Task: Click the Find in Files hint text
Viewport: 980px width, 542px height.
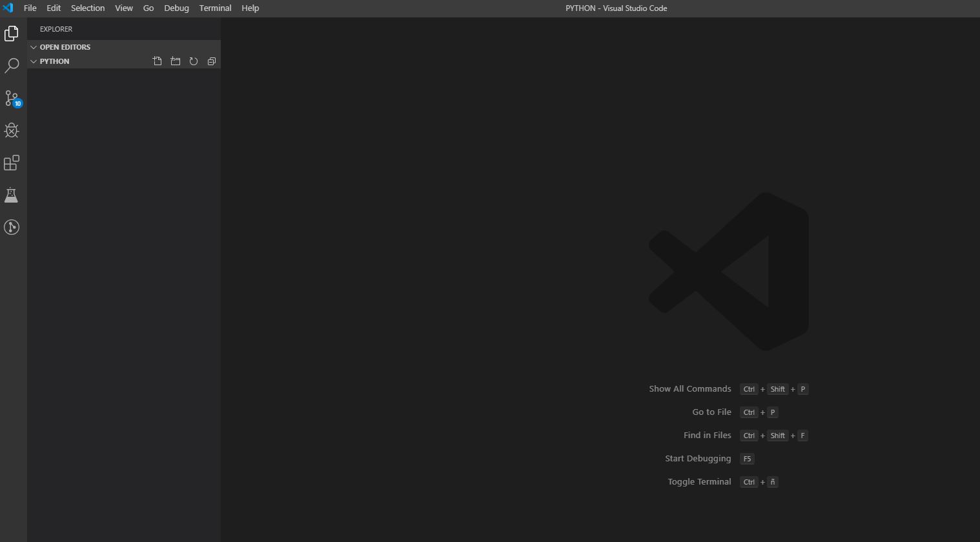Action: [x=708, y=436]
